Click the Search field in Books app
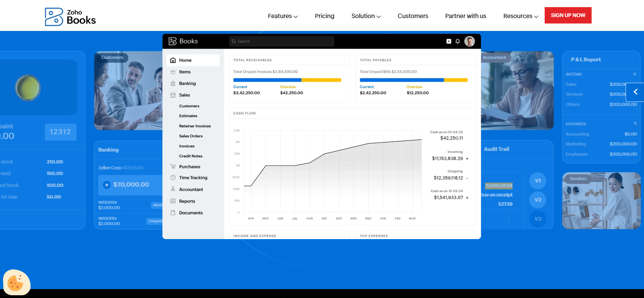 [281, 41]
